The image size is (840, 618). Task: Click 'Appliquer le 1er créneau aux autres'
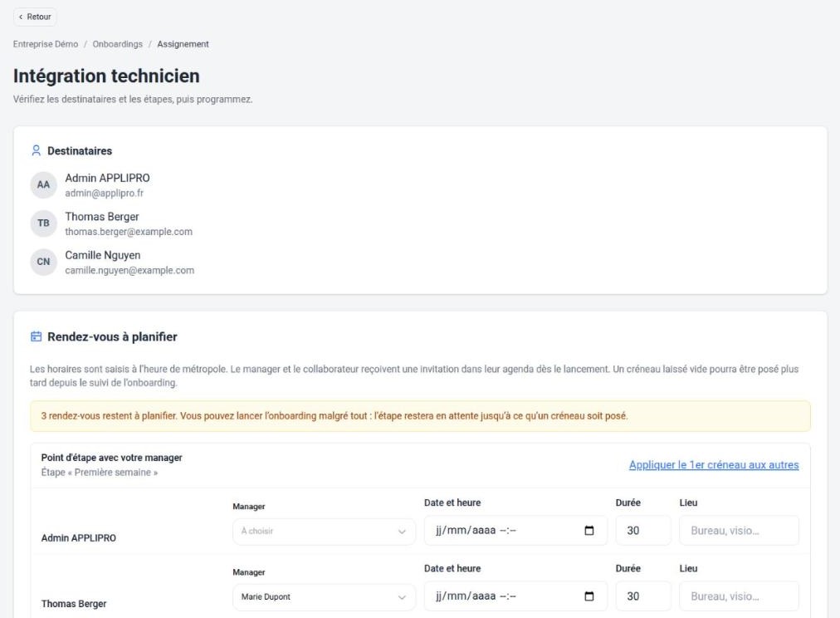pyautogui.click(x=714, y=464)
